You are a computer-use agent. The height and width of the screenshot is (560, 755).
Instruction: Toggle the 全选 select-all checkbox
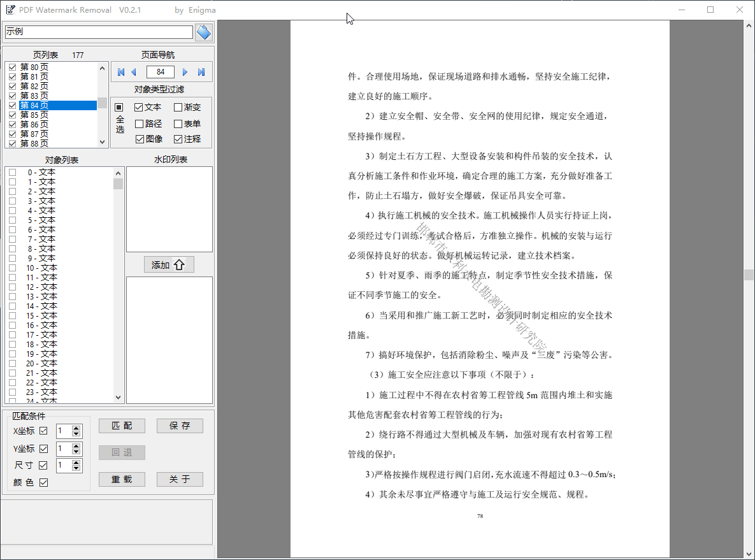click(x=119, y=107)
